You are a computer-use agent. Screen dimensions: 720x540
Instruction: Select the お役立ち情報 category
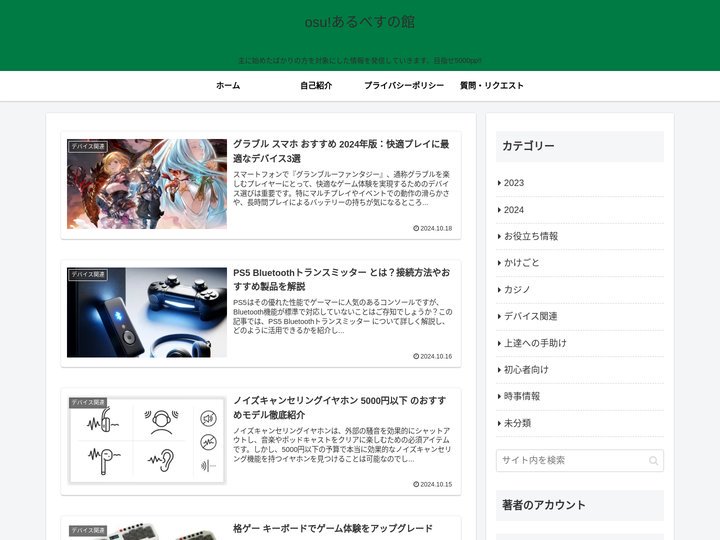580,236
